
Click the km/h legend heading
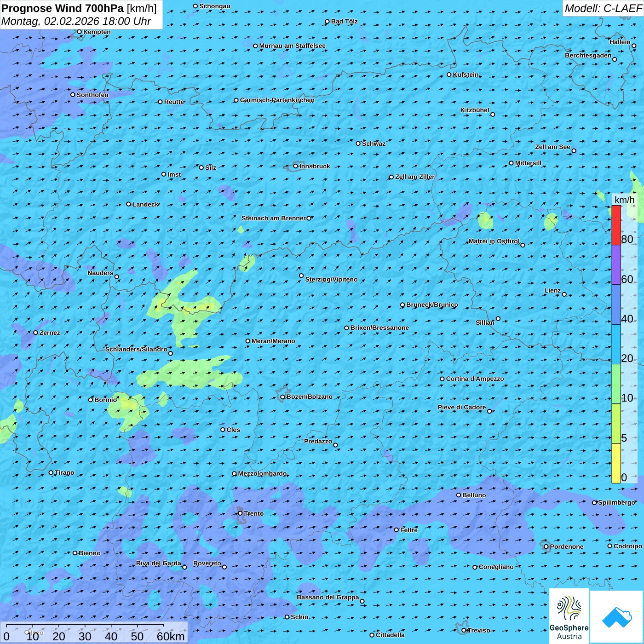point(624,200)
